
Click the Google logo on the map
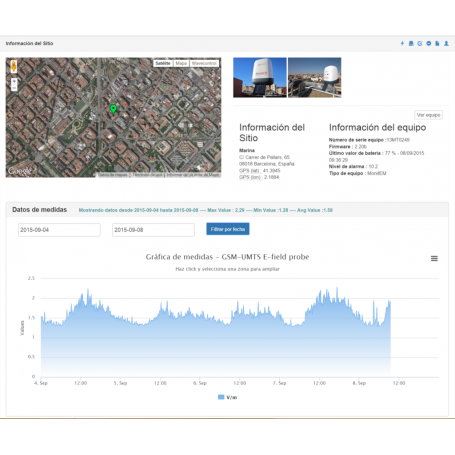20,171
